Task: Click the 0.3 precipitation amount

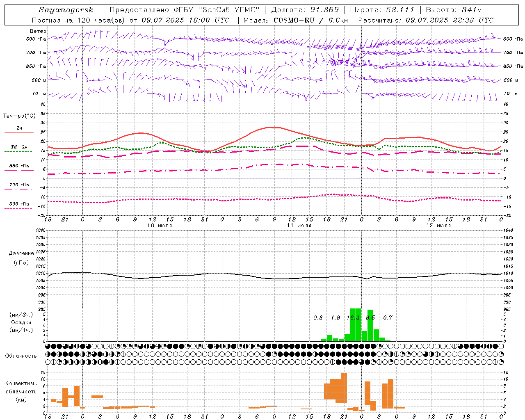Action: (x=318, y=317)
